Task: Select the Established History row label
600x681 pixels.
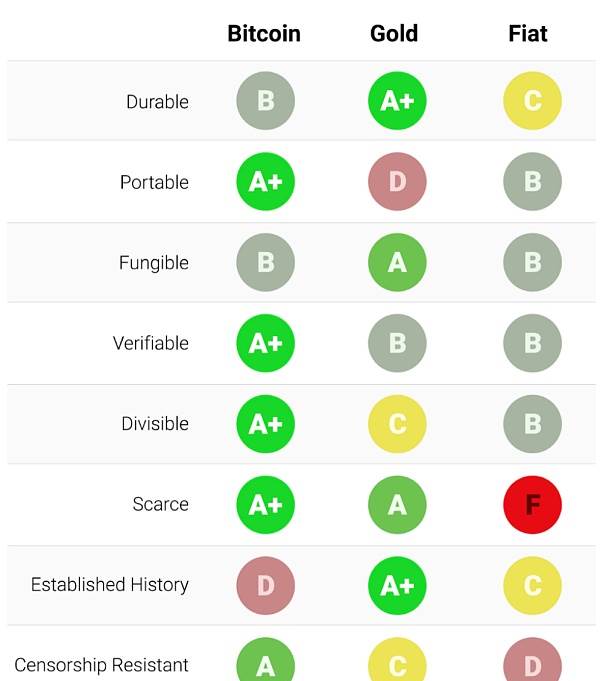Action: (x=110, y=585)
